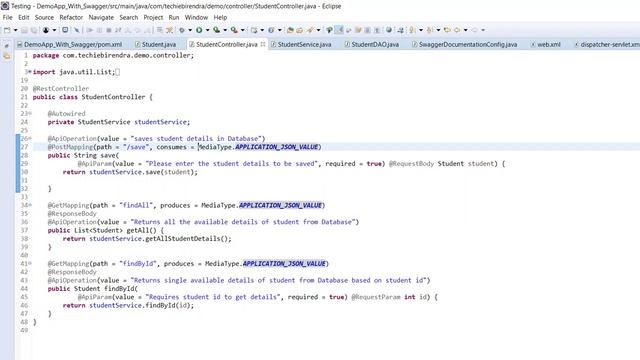Click the "/save" path string on line 27

coord(136,147)
